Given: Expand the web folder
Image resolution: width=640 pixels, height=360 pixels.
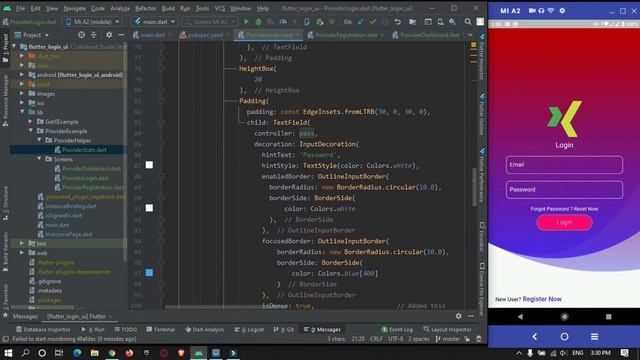Looking at the screenshot, I should tap(22, 253).
